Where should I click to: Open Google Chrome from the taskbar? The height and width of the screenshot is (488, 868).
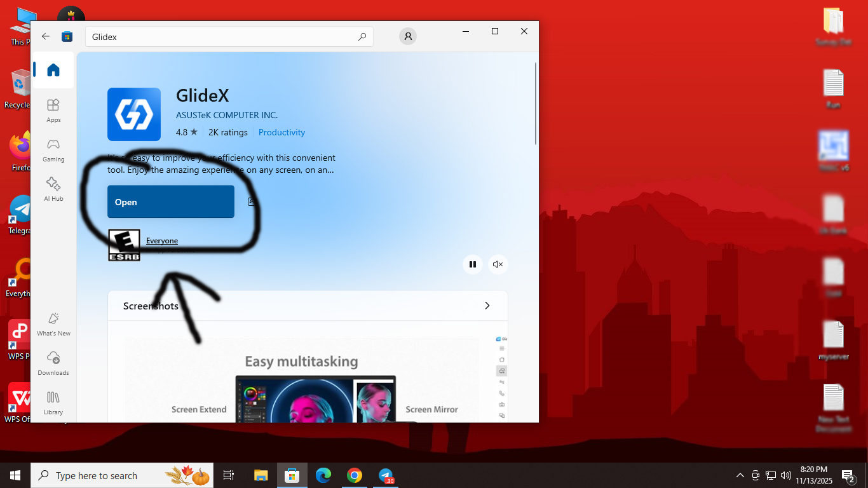click(x=355, y=475)
